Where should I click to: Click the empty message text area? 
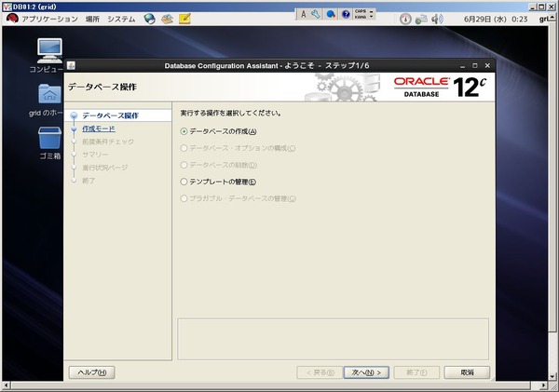333,339
